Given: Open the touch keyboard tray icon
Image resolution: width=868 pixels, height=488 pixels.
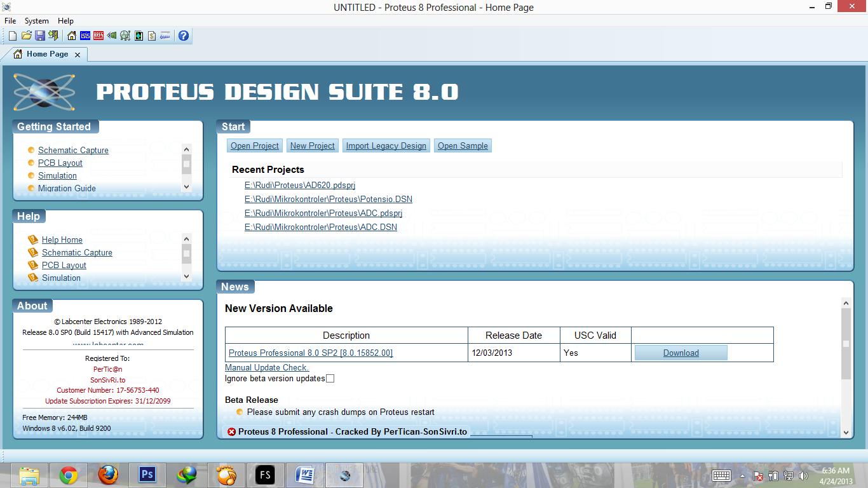Looking at the screenshot, I should click(721, 475).
